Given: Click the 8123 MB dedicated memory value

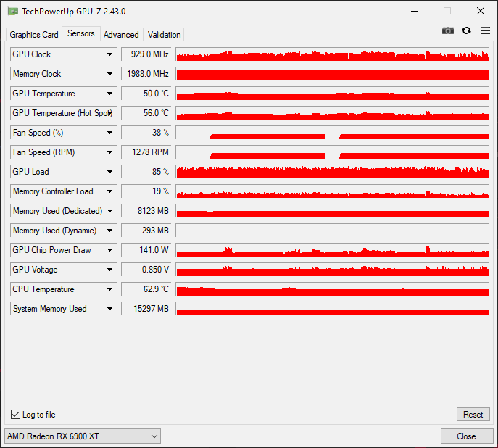Looking at the screenshot, I should pyautogui.click(x=146, y=211).
